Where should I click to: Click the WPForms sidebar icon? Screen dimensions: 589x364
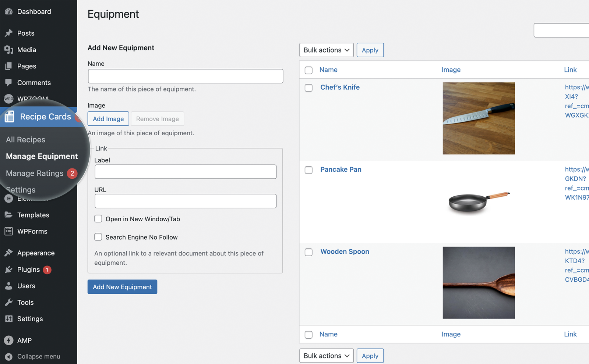pos(9,231)
